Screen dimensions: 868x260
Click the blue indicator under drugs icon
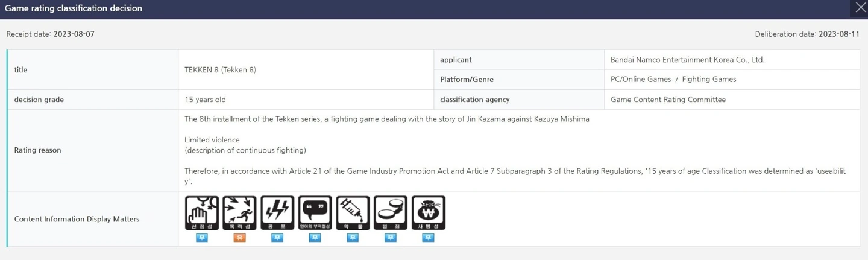click(x=353, y=238)
